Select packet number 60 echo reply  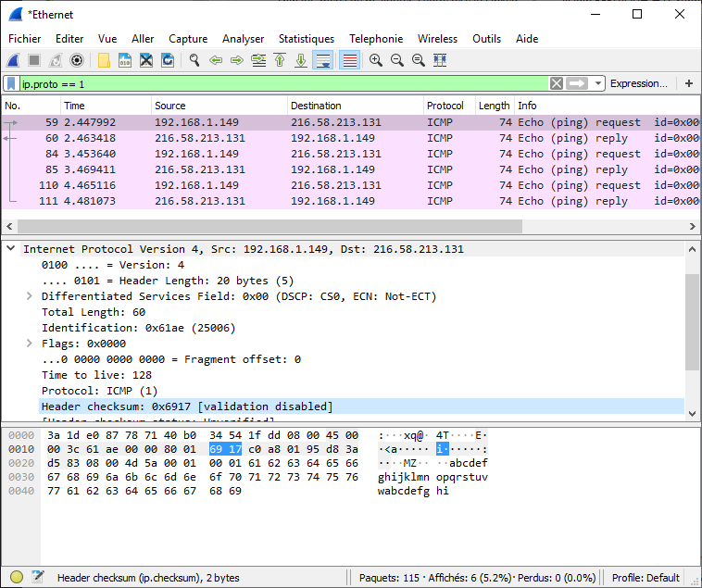pyautogui.click(x=351, y=138)
